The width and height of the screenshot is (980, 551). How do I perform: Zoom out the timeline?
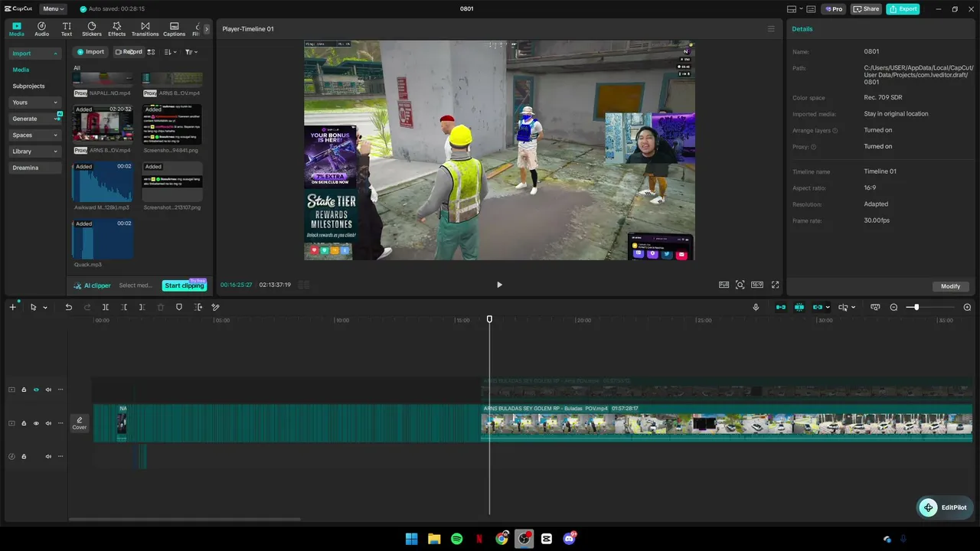tap(893, 307)
